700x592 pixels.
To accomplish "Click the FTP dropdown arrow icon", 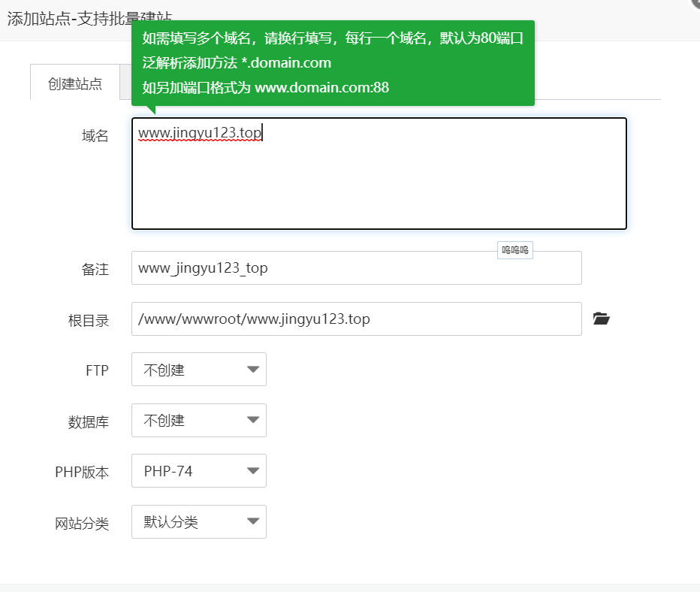I will (x=255, y=369).
